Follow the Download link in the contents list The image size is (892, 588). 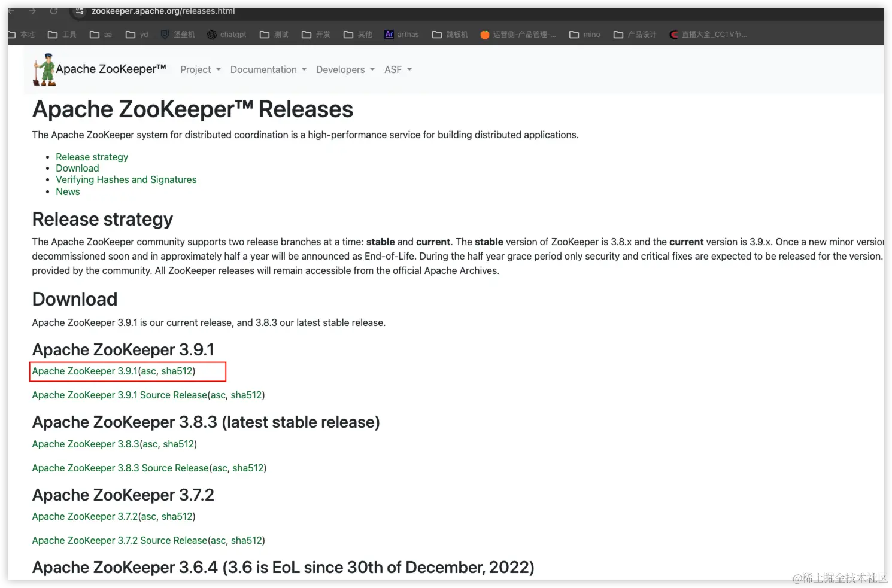pos(77,168)
